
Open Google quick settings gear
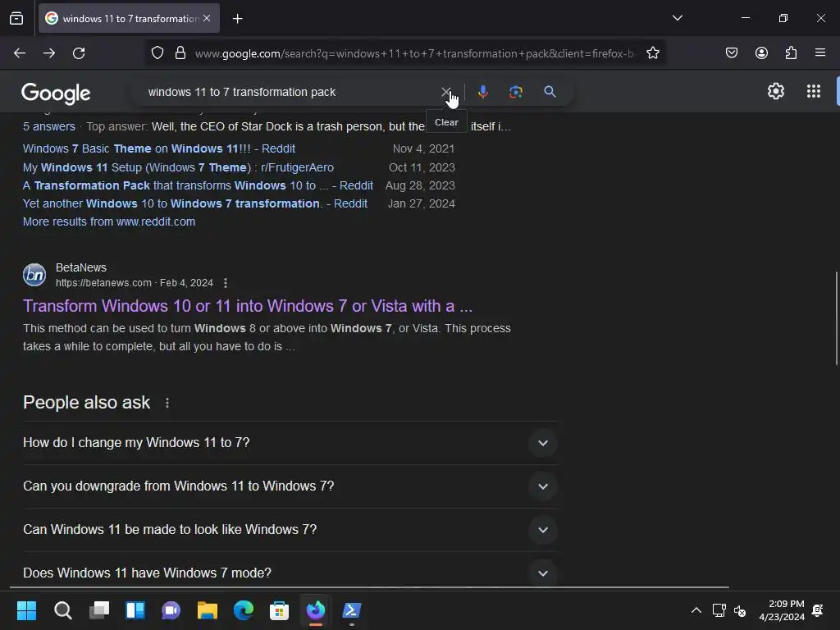click(776, 92)
